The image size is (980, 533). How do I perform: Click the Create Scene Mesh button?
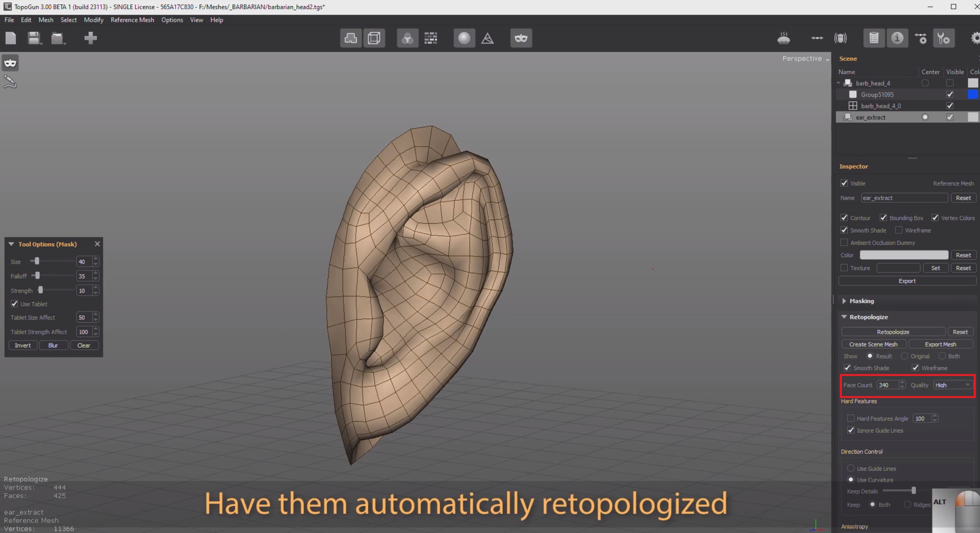873,344
